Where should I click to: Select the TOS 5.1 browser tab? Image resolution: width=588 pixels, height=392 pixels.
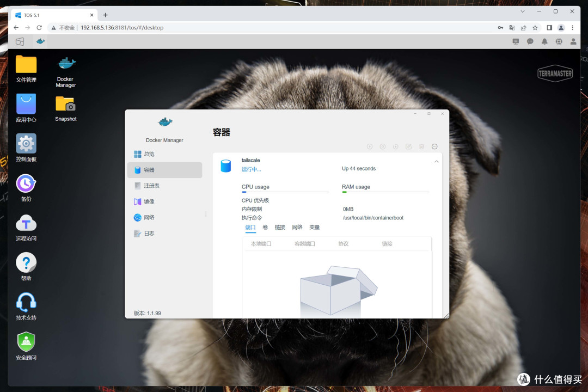(54, 15)
